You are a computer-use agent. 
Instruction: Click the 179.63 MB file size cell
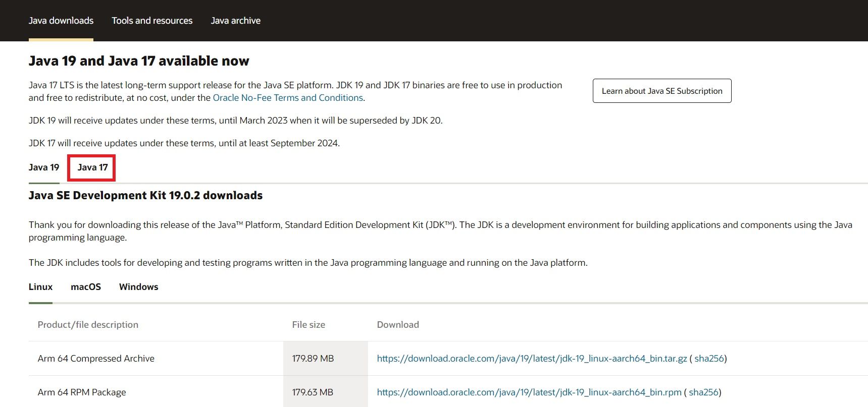[x=313, y=392]
